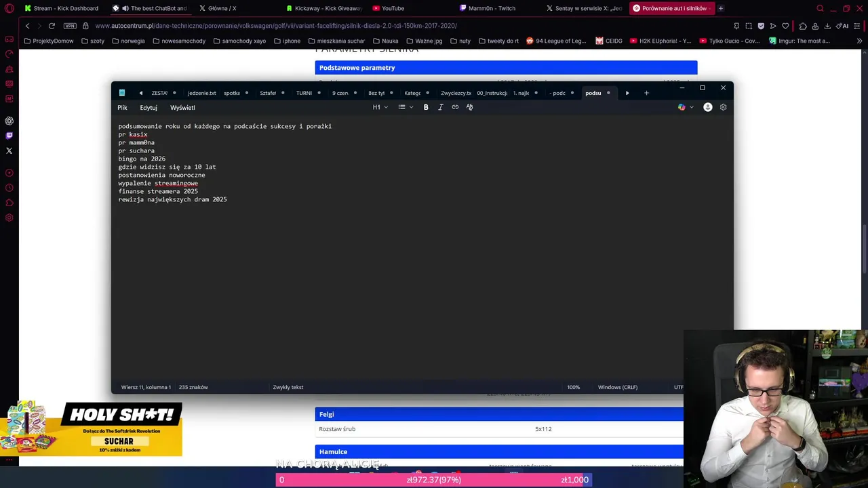Viewport: 868px width, 488px height.
Task: Click the line 'bingo na 2026'
Action: click(x=142, y=159)
